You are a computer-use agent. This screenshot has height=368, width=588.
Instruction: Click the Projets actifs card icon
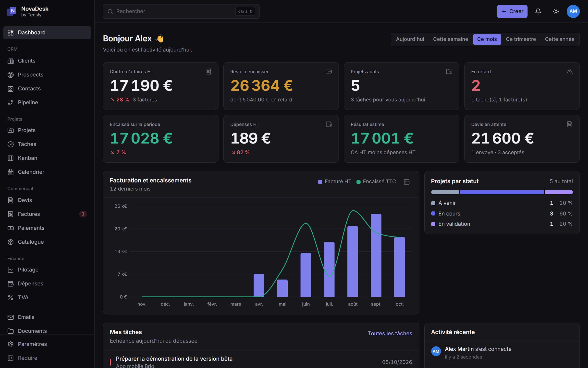tap(449, 72)
